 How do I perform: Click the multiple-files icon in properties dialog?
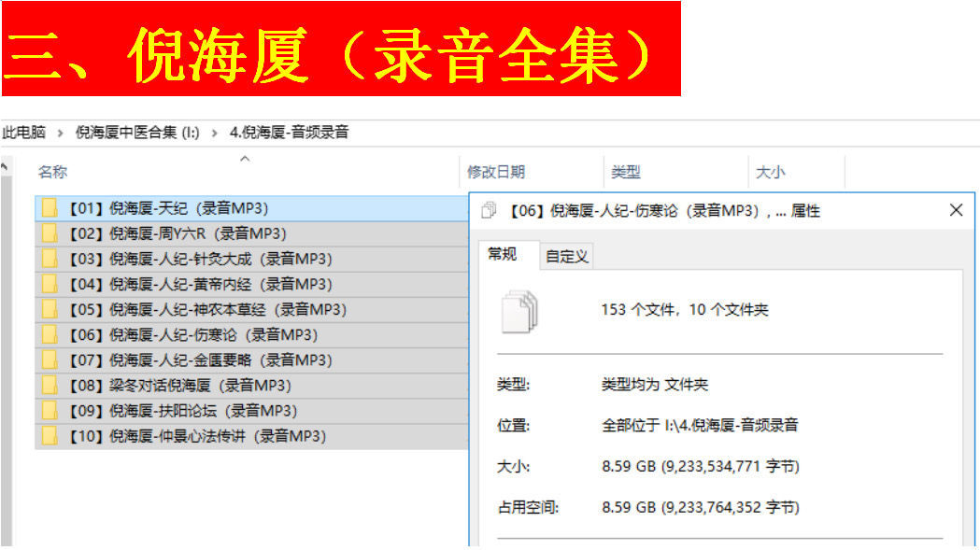click(x=520, y=311)
